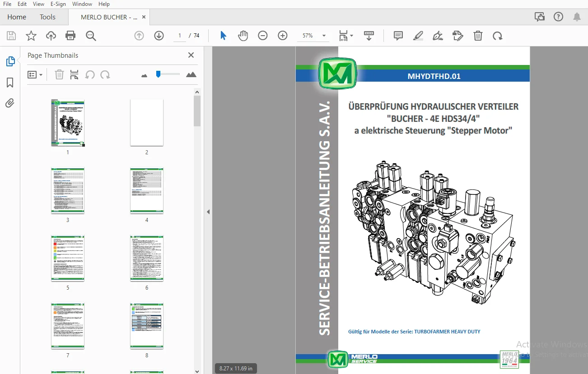Select page 2 blank thumbnail
The image size is (588, 374).
point(147,123)
